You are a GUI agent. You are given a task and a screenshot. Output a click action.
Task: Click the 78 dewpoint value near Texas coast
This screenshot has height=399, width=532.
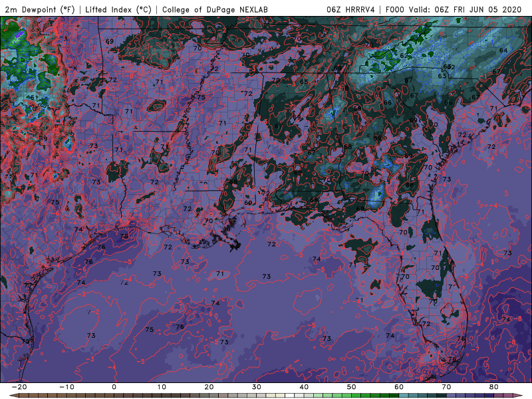[x=124, y=236]
